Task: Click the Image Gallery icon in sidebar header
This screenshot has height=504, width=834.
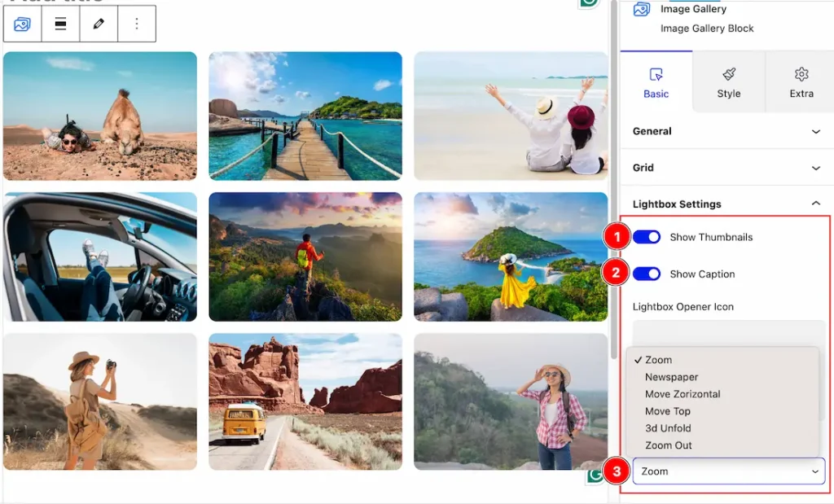Action: 642,9
